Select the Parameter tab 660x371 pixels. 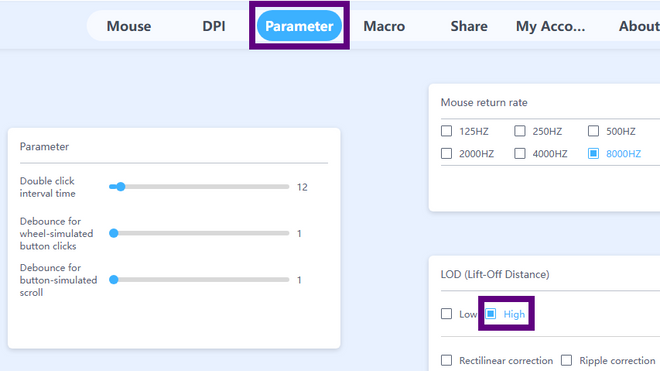click(x=299, y=26)
